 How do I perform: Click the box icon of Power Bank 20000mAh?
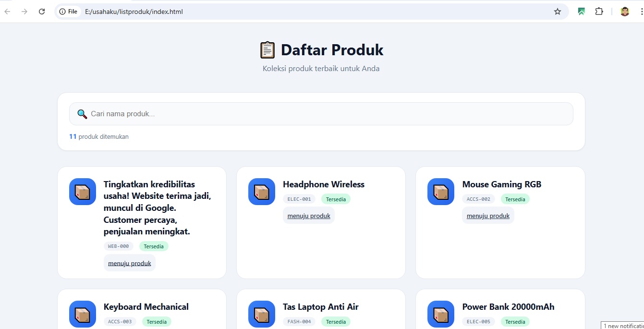click(441, 314)
